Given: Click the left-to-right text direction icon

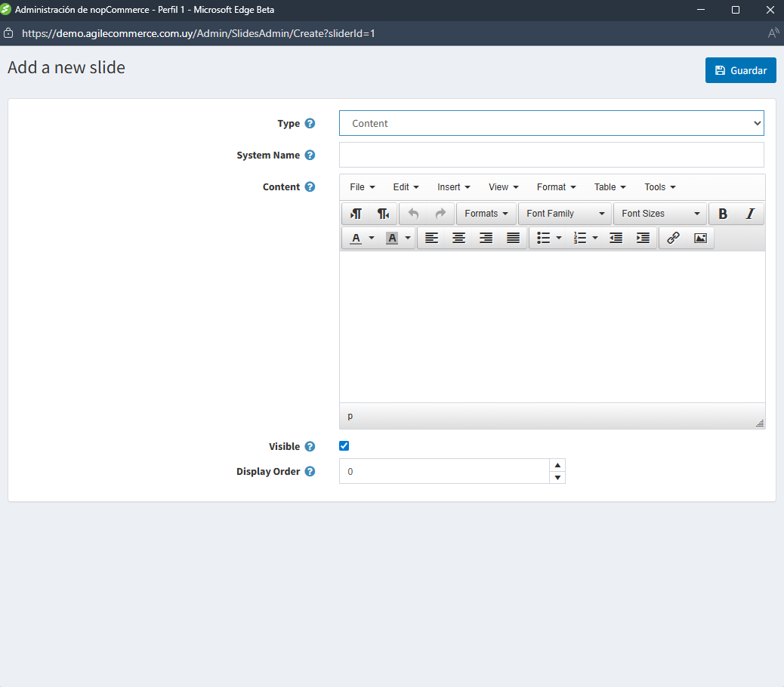Looking at the screenshot, I should pyautogui.click(x=356, y=214).
